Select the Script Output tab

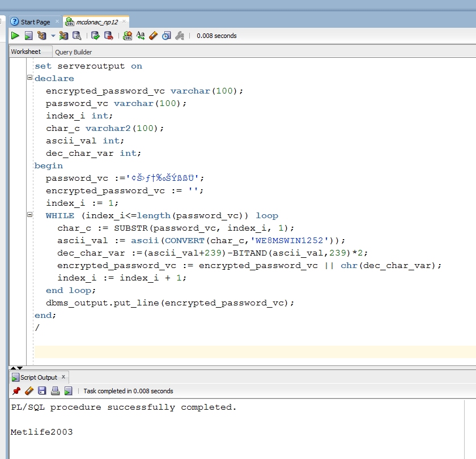[39, 377]
